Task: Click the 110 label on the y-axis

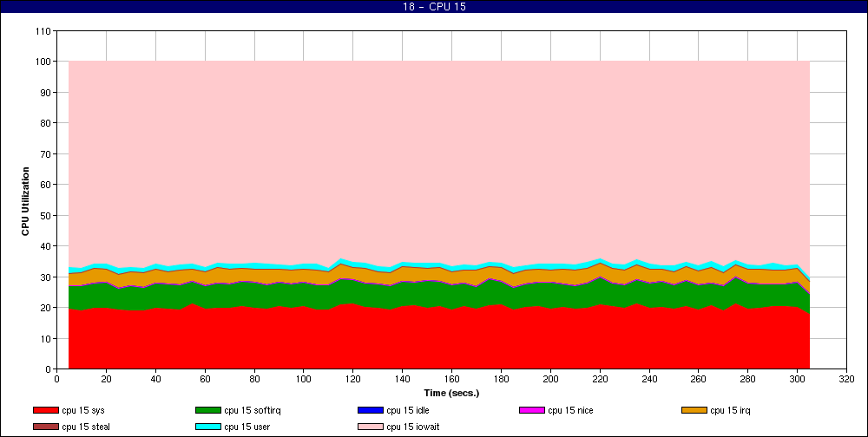Action: pos(45,31)
